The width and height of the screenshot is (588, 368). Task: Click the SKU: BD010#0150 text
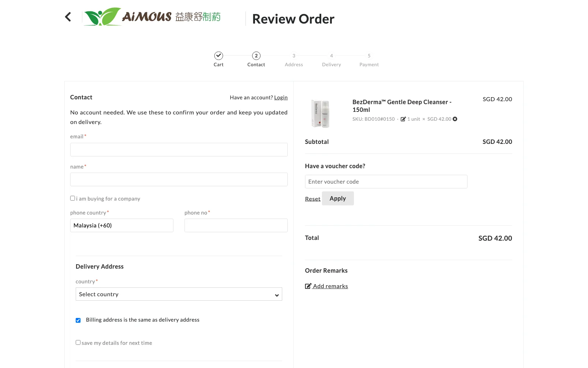[x=373, y=119]
